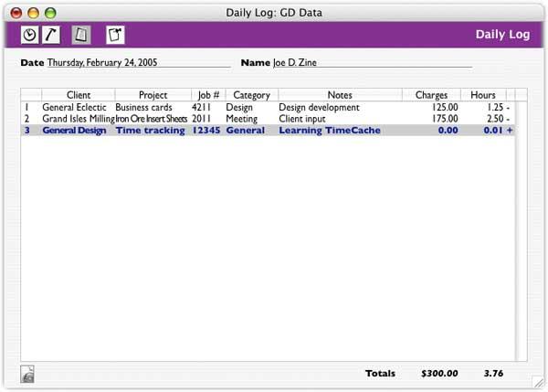Screen dimensions: 548x392
Task: Click the row number 1 cell
Action: [x=26, y=107]
